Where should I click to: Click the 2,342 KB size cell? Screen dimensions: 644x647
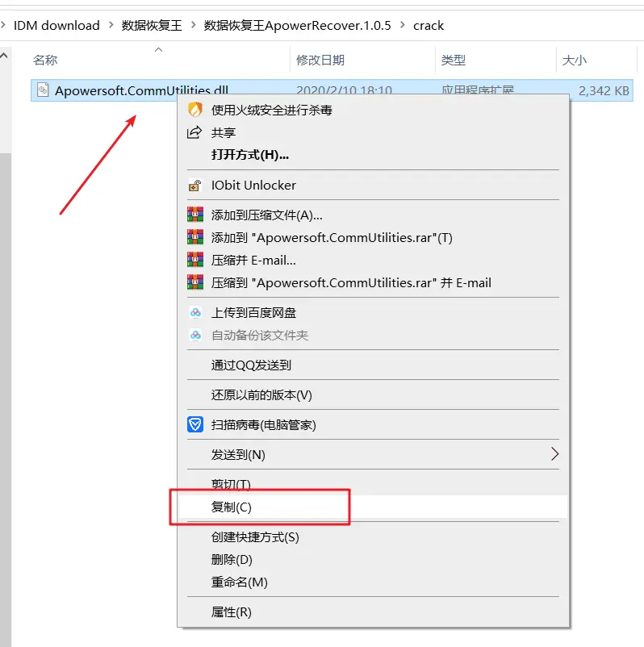coord(604,91)
